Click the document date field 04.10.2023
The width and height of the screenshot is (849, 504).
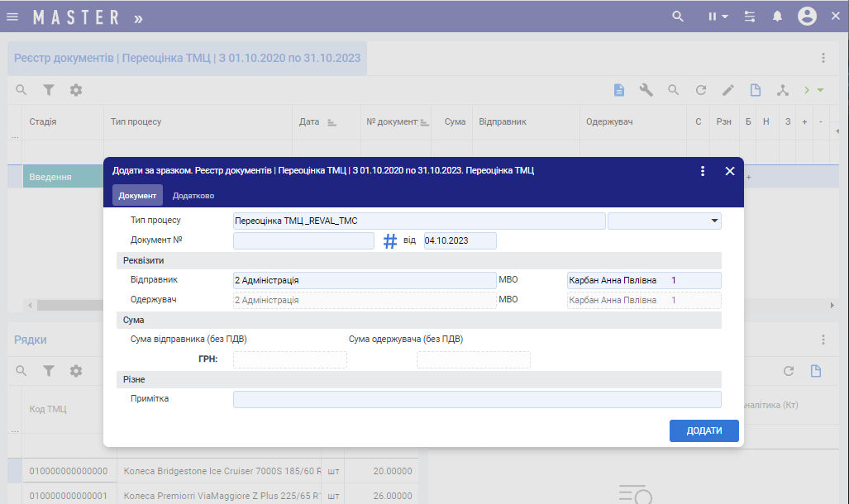click(460, 240)
